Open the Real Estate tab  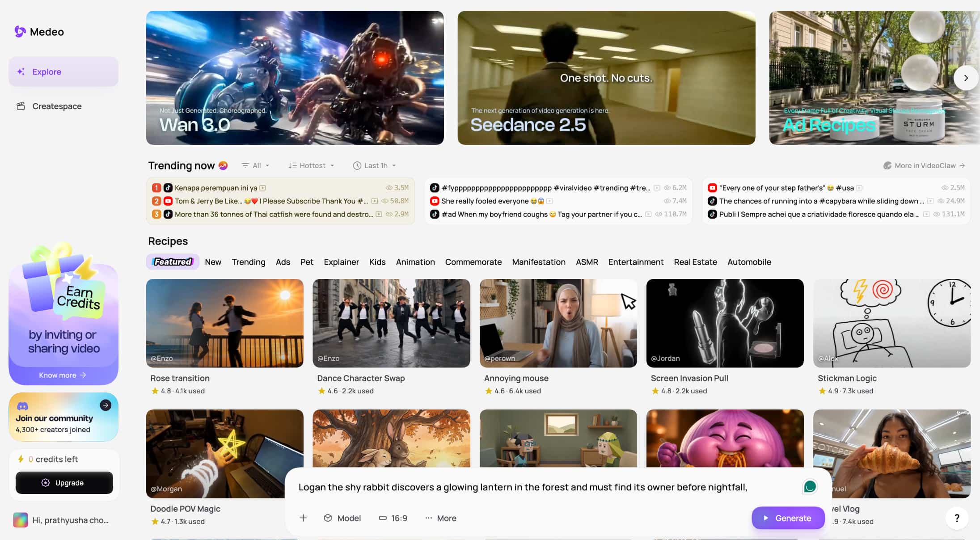(x=696, y=262)
